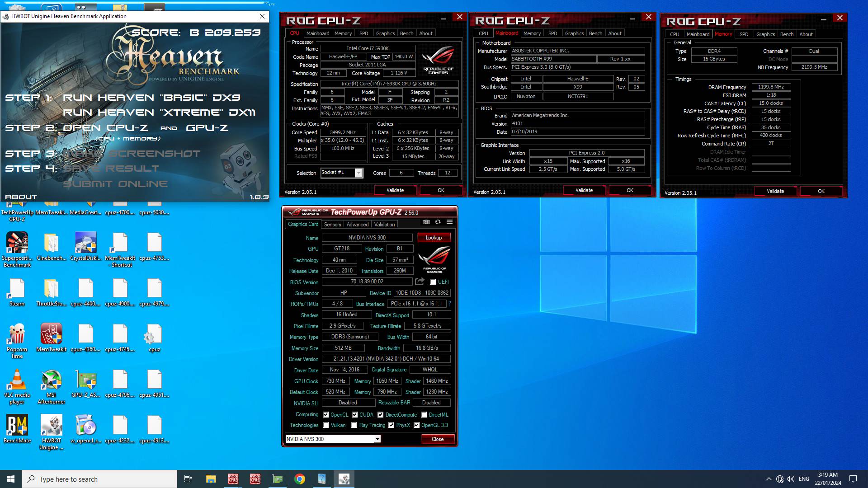Expand NVIDIA NVS 300 GPU selector dropdown

point(377,439)
